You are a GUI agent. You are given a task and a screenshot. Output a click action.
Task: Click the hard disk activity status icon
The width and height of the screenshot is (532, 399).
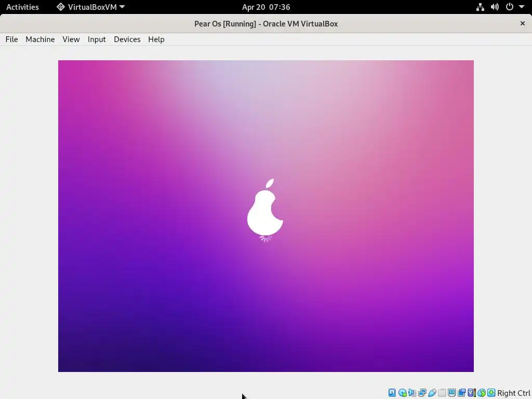(x=392, y=393)
